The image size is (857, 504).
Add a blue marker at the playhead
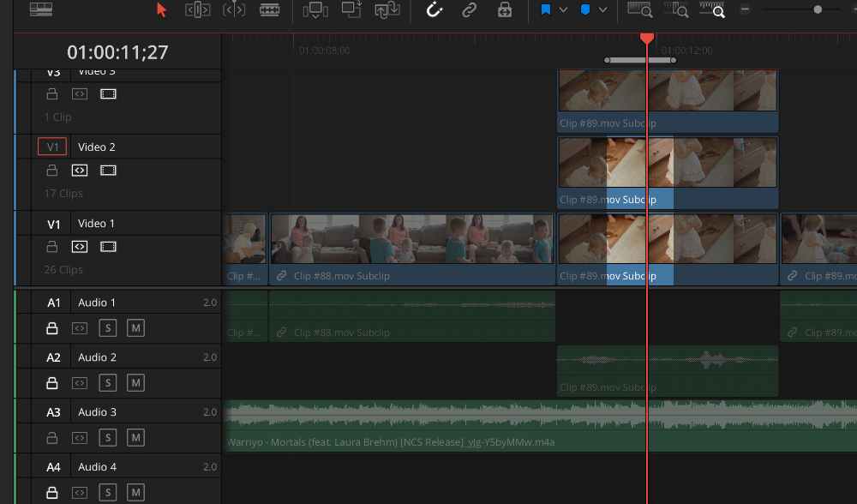(585, 9)
